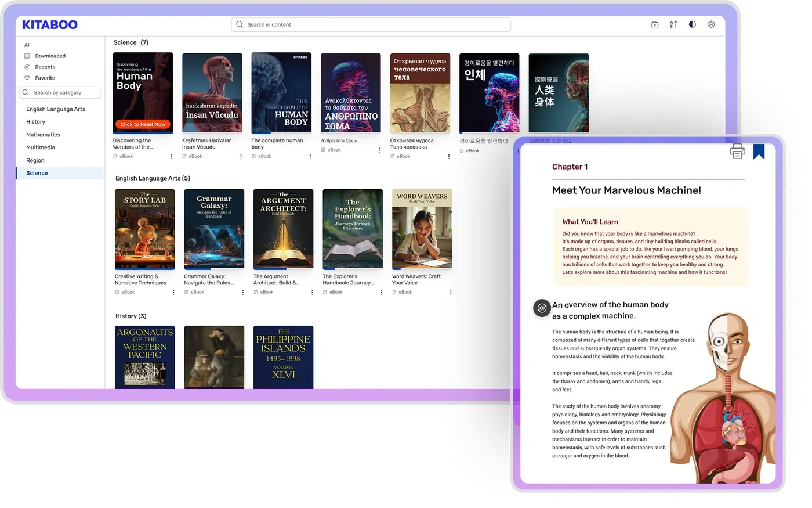The image size is (812, 508).
Task: Open the Word Weavers book cover
Action: (422, 229)
